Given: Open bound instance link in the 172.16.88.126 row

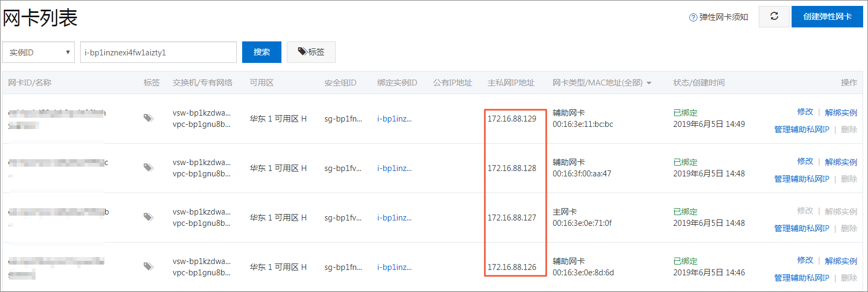Looking at the screenshot, I should [x=394, y=267].
